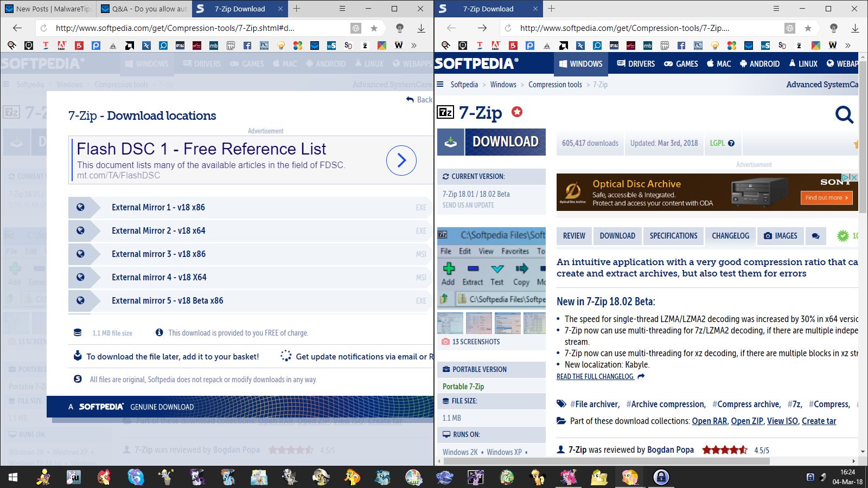Open downloads from the left window's toolbar
The height and width of the screenshot is (488, 868).
point(421,28)
